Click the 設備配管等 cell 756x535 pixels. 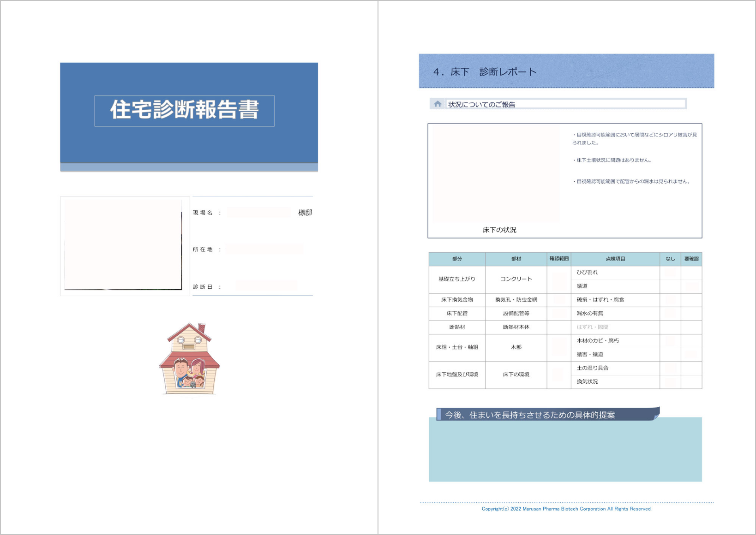516,313
